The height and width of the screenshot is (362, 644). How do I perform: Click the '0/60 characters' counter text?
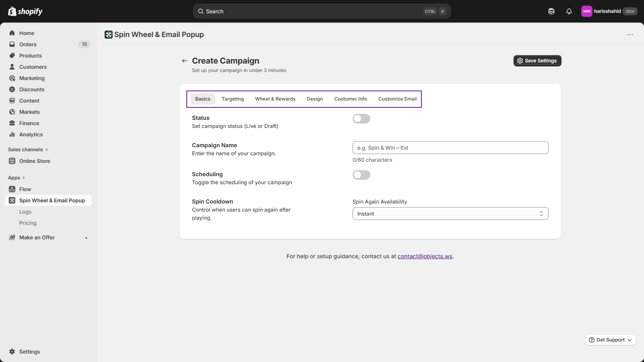pos(372,160)
